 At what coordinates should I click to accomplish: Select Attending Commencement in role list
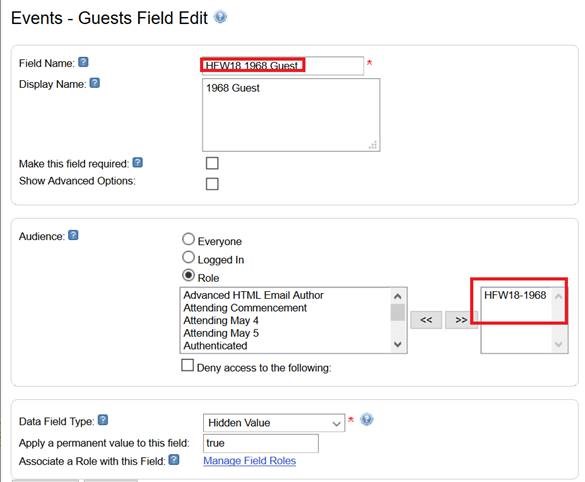pyautogui.click(x=245, y=308)
